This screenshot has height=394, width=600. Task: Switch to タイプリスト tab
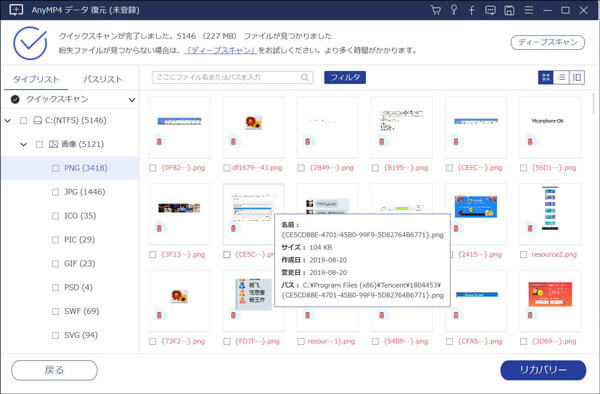tap(36, 79)
